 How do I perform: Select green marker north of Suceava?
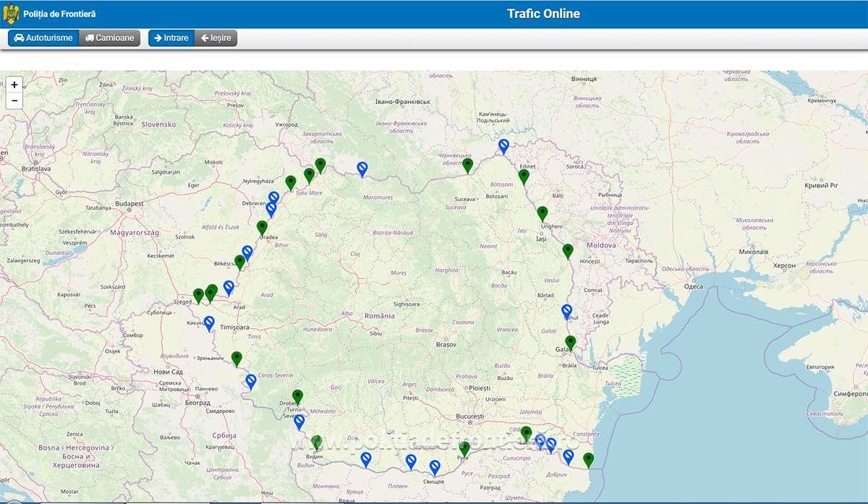468,166
